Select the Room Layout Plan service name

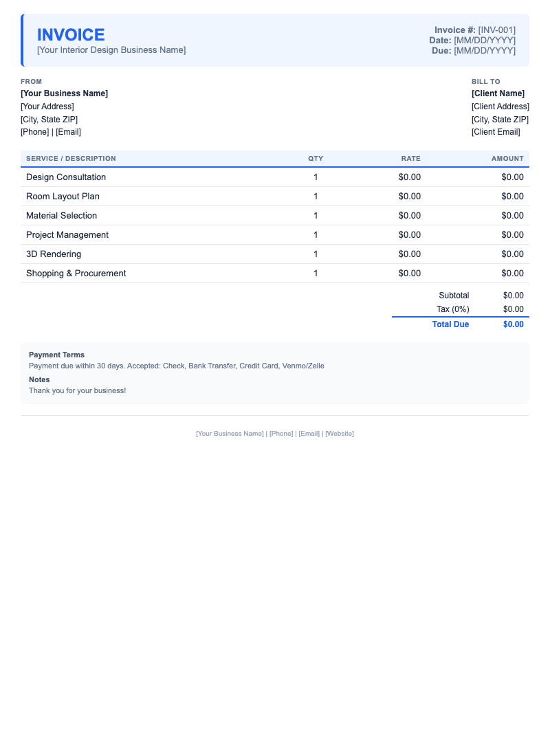click(x=63, y=197)
